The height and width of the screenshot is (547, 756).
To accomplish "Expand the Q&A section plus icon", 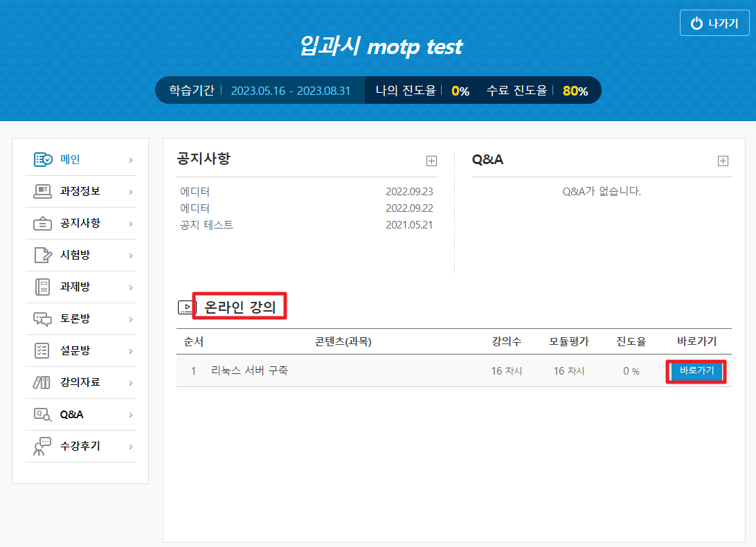I will point(723,161).
